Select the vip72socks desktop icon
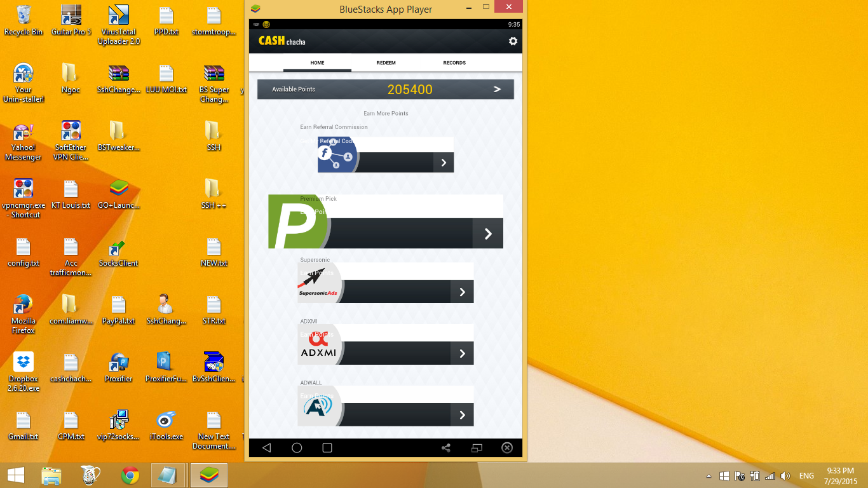868x488 pixels. click(x=119, y=425)
